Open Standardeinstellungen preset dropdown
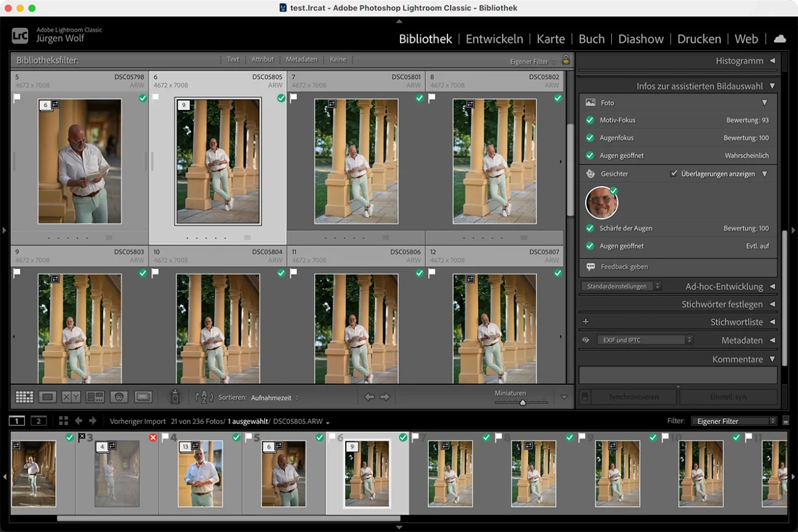This screenshot has width=798, height=532. tap(621, 287)
